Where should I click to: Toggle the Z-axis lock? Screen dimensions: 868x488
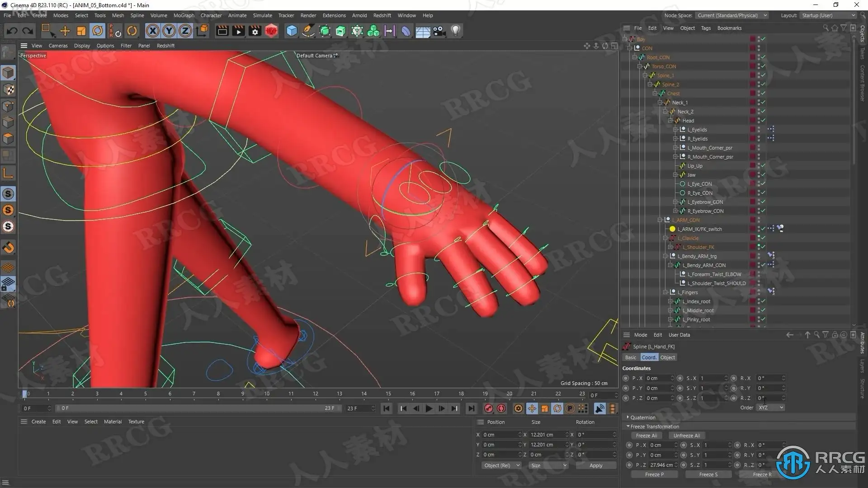185,31
